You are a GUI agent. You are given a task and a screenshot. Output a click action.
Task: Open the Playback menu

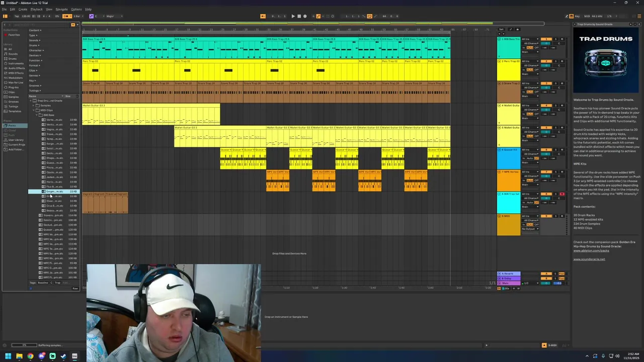[36, 9]
